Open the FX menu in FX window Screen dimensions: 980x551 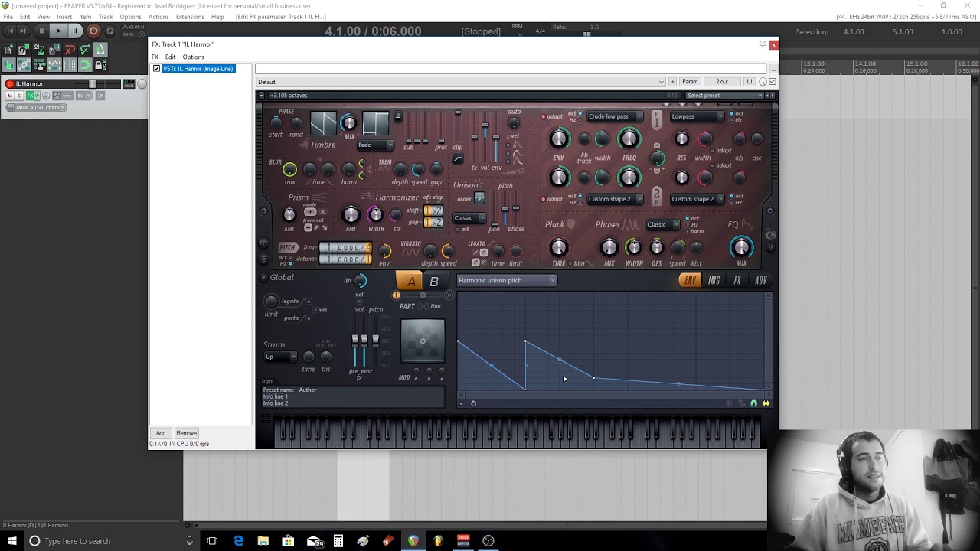point(155,57)
